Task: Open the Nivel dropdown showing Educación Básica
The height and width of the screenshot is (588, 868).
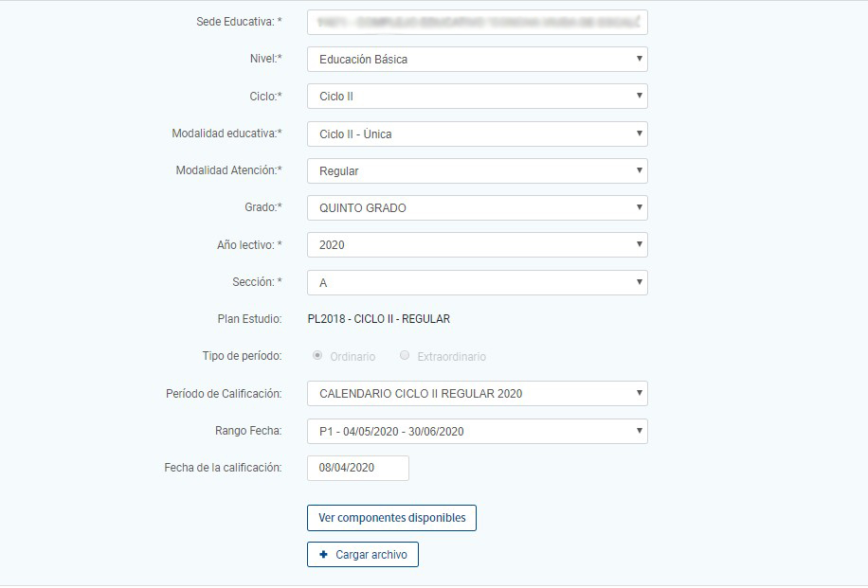Action: coord(477,60)
